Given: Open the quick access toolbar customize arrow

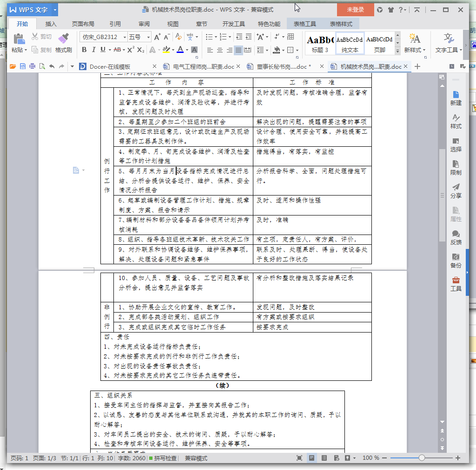Looking at the screenshot, I should 72,66.
